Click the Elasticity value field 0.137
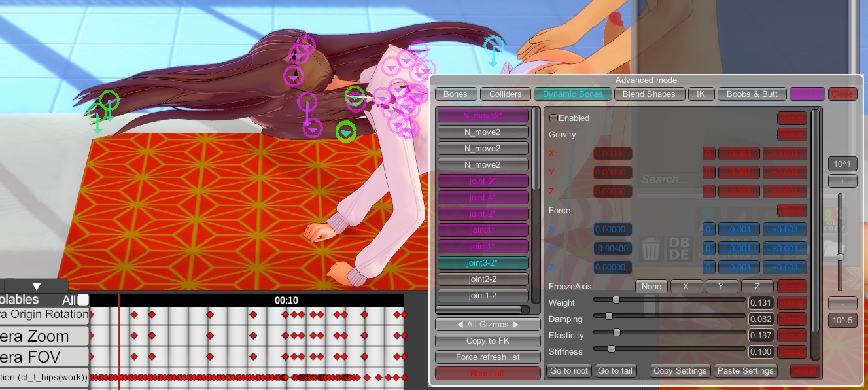This screenshot has width=868, height=390. (761, 336)
